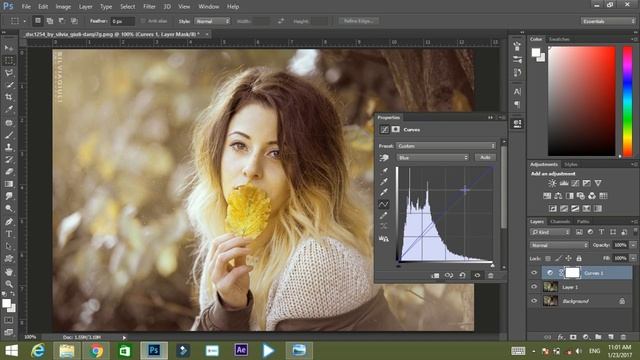The image size is (640, 360).
Task: Add layer style using fx icon
Action: [561, 337]
